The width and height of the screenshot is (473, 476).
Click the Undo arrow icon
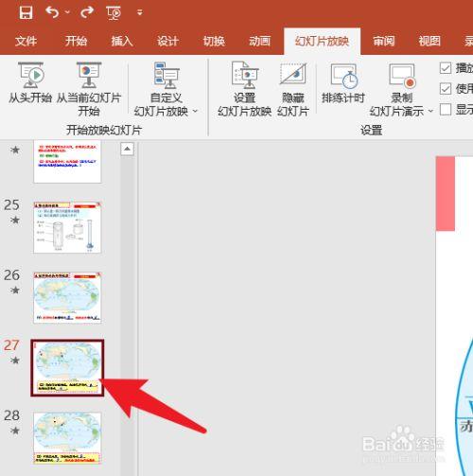point(52,12)
